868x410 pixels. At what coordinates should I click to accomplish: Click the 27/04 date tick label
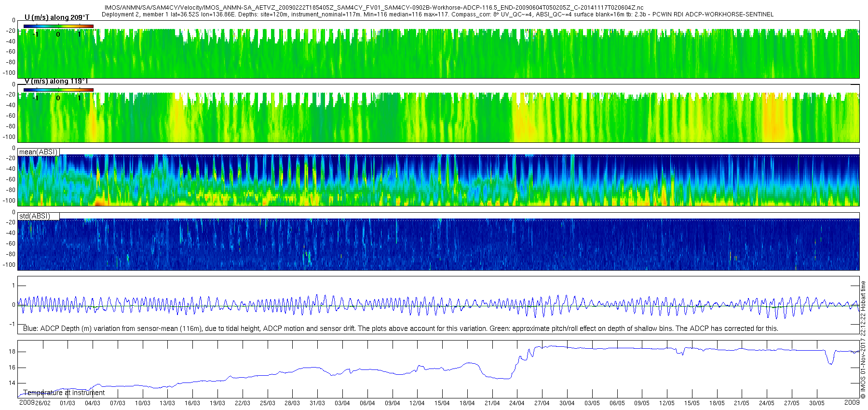click(542, 403)
